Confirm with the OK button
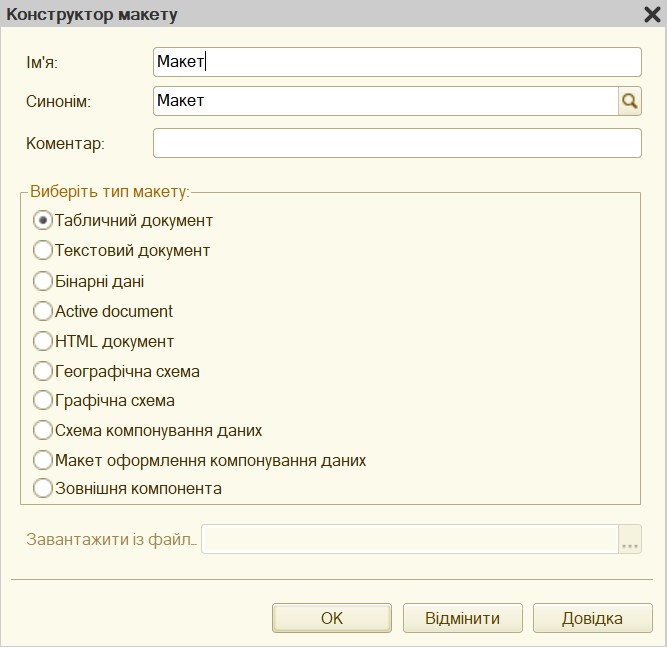 [x=332, y=618]
